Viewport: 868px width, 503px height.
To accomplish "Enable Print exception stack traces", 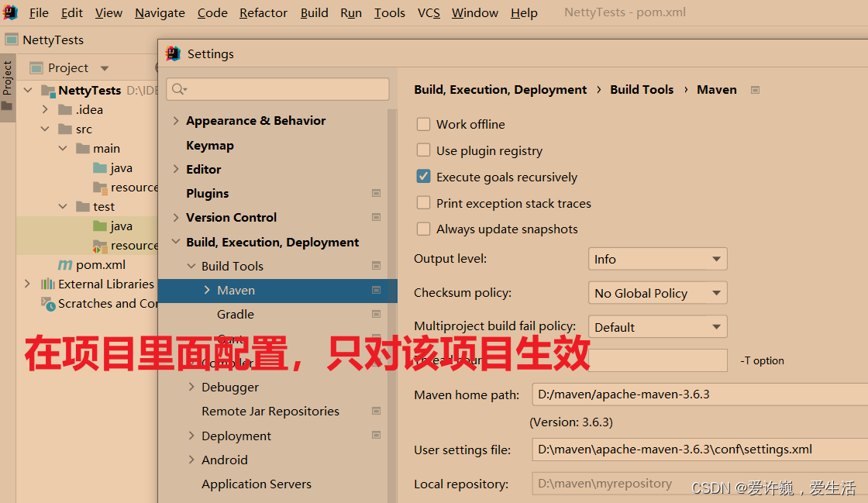I will (x=423, y=202).
